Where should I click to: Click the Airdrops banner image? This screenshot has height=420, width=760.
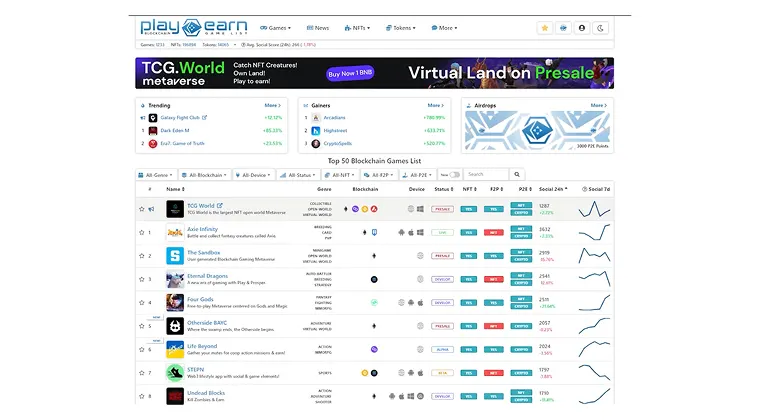pos(538,130)
